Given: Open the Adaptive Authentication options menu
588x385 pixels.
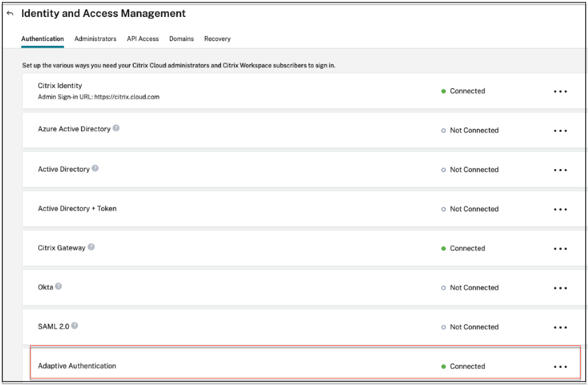Looking at the screenshot, I should point(560,367).
